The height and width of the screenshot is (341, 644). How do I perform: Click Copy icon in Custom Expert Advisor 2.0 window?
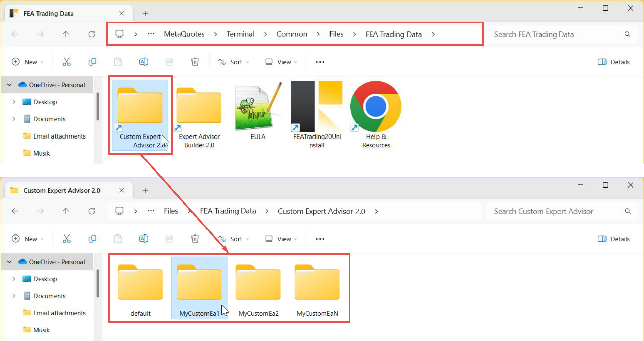[x=92, y=239]
